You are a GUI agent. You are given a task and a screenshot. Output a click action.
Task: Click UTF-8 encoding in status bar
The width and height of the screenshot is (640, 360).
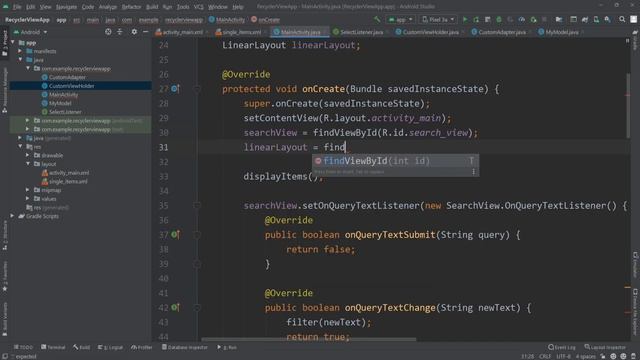[564, 356]
